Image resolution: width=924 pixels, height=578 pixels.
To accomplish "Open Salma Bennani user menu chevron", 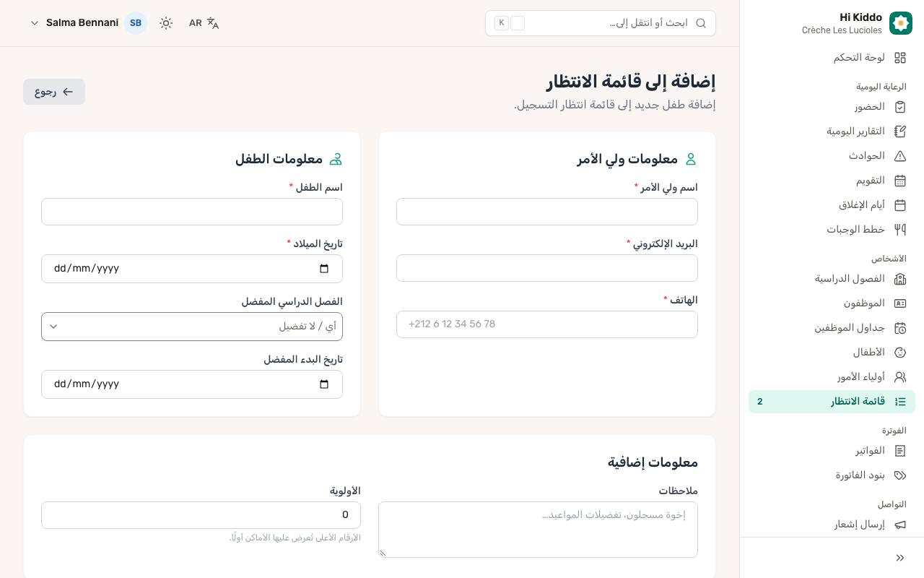I will (x=34, y=23).
